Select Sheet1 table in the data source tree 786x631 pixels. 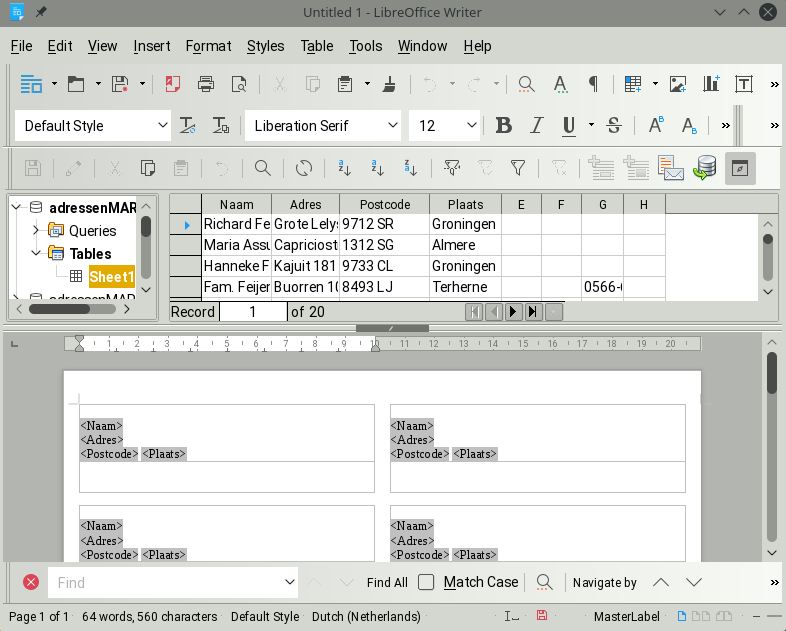tap(111, 277)
